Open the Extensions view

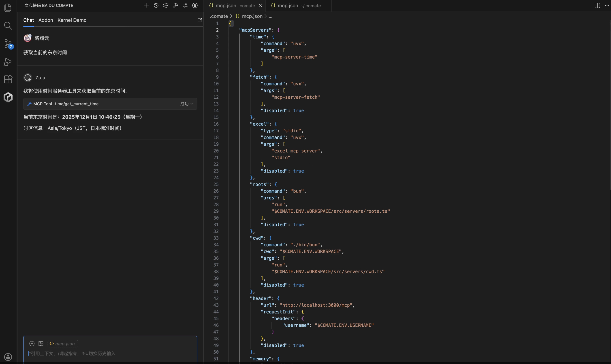point(8,79)
